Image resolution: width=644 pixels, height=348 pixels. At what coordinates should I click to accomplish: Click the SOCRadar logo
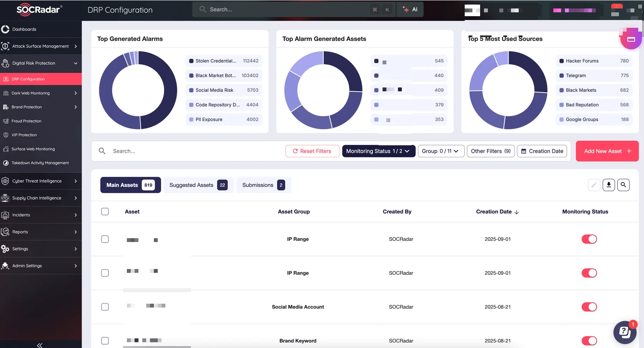click(x=39, y=10)
